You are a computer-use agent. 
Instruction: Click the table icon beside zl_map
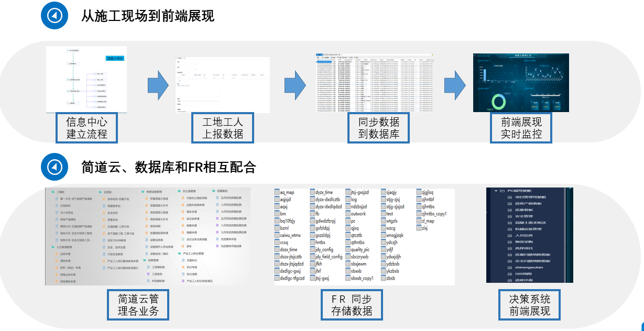pyautogui.click(x=418, y=221)
